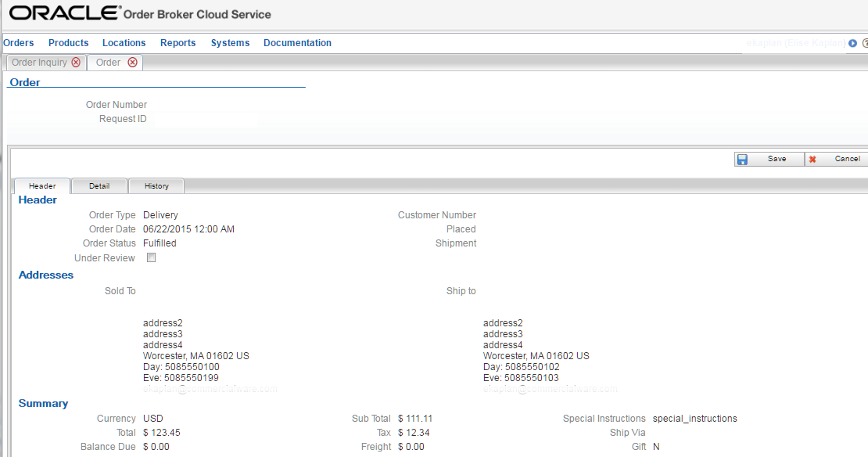The height and width of the screenshot is (457, 868).
Task: Open the help icon near user name
Action: point(863,43)
